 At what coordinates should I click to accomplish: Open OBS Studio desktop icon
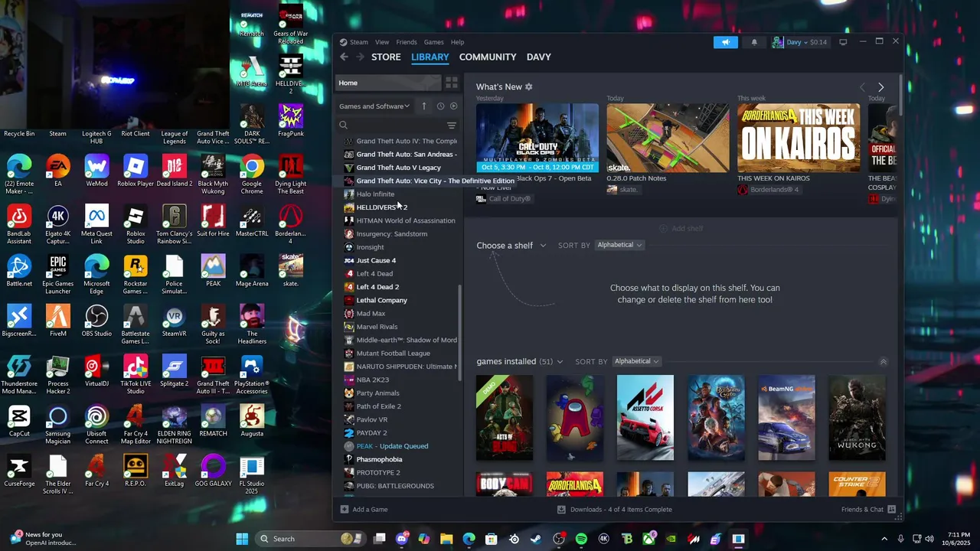[96, 321]
